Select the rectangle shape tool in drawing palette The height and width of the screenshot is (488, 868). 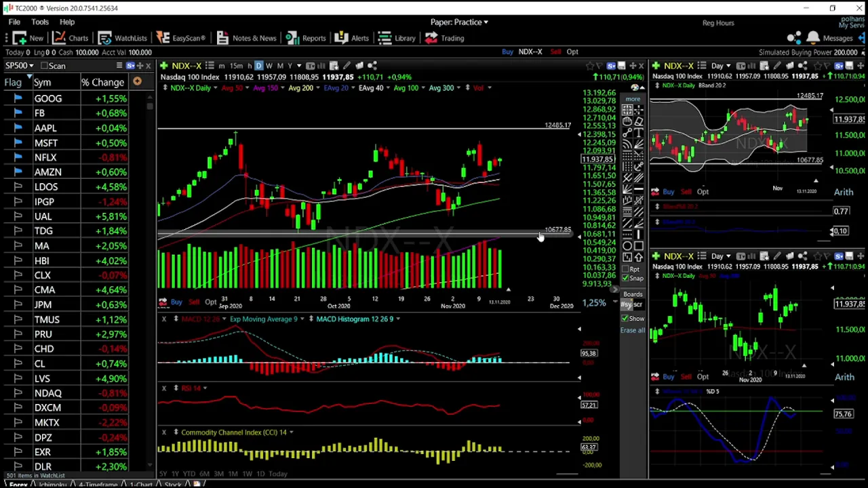click(639, 245)
